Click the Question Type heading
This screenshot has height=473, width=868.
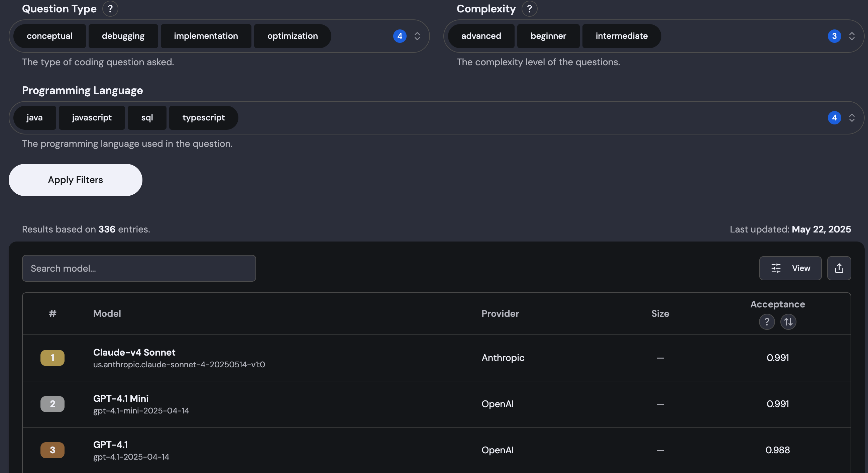pos(59,9)
